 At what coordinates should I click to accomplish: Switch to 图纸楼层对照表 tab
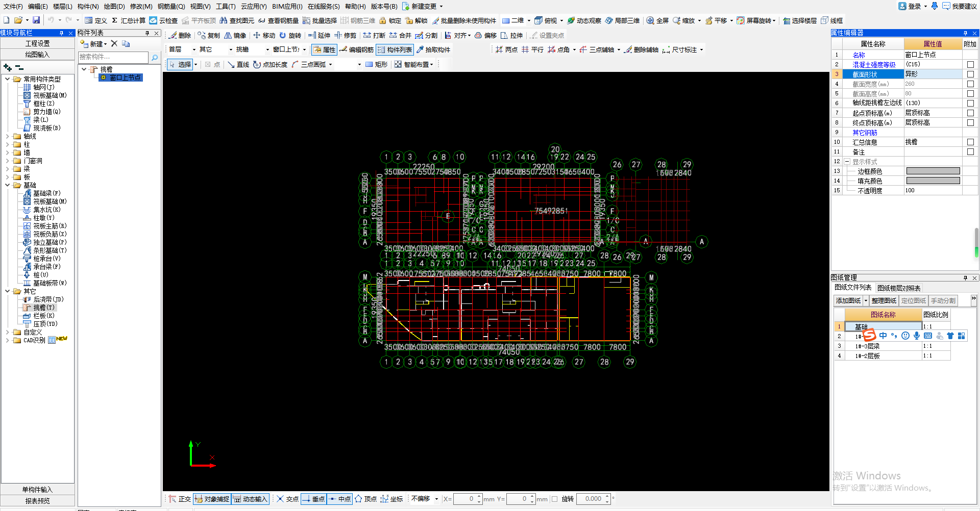(899, 288)
